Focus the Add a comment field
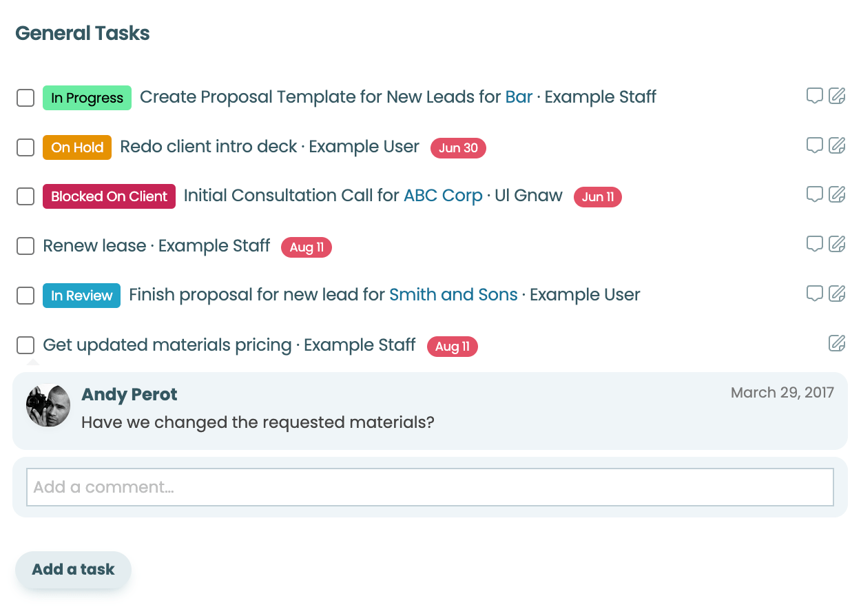This screenshot has width=861, height=616. [x=430, y=487]
